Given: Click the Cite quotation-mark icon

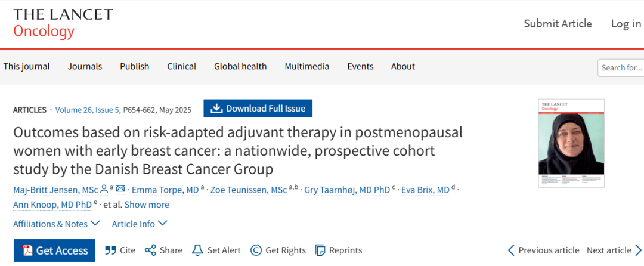Looking at the screenshot, I should click(x=110, y=250).
